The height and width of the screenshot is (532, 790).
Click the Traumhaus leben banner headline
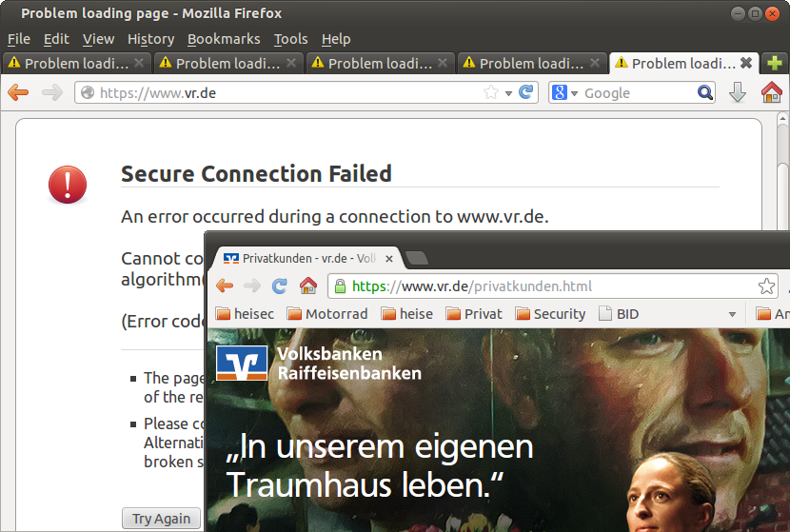click(381, 465)
